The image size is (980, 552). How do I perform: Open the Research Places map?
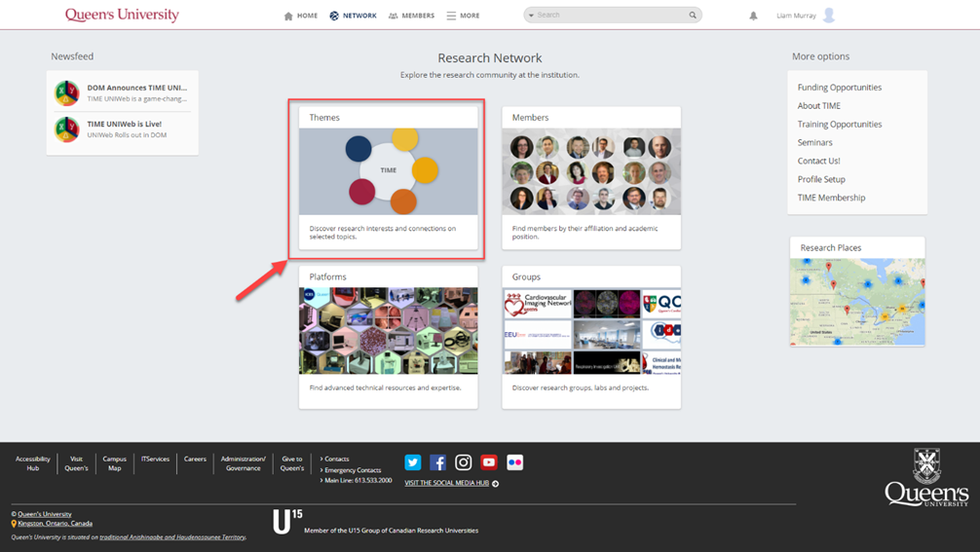[x=856, y=302]
